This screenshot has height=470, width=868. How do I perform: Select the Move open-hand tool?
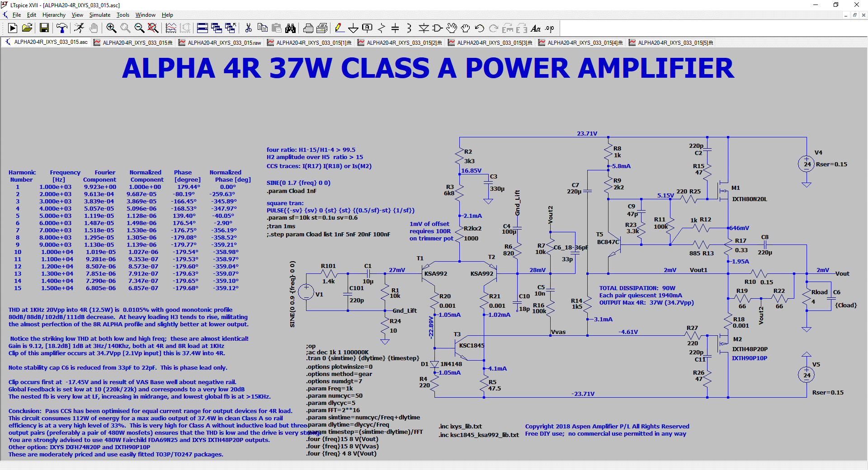[x=451, y=28]
